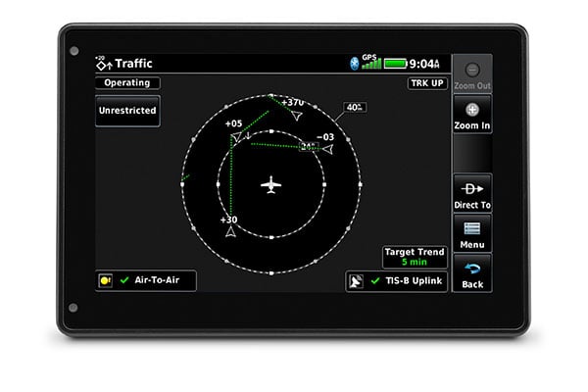Tap the Zoom Out button

tap(472, 73)
